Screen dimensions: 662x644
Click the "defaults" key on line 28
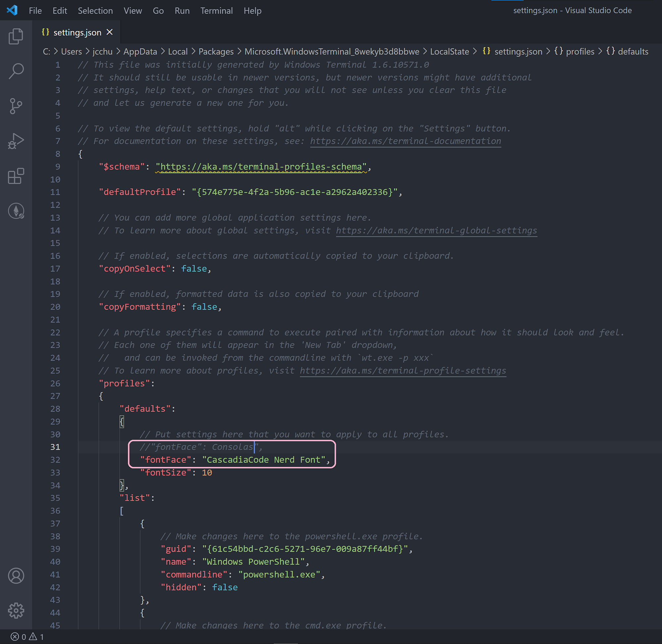(145, 409)
